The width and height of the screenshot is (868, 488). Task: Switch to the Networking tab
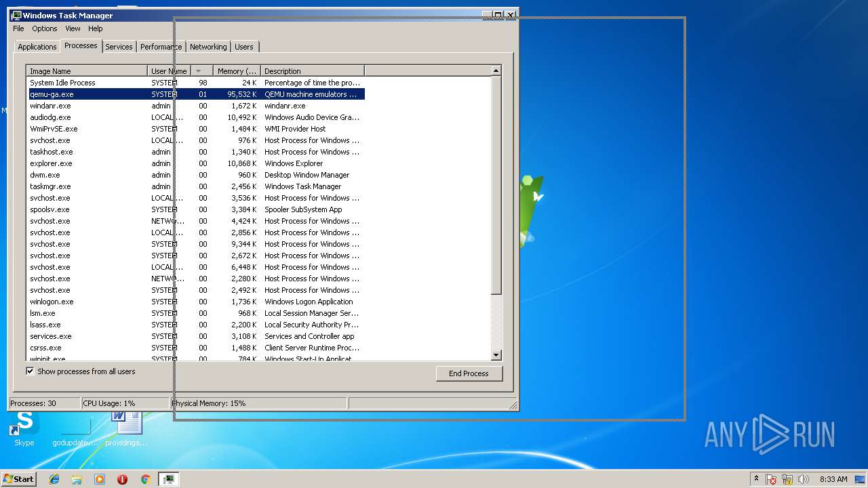(208, 47)
